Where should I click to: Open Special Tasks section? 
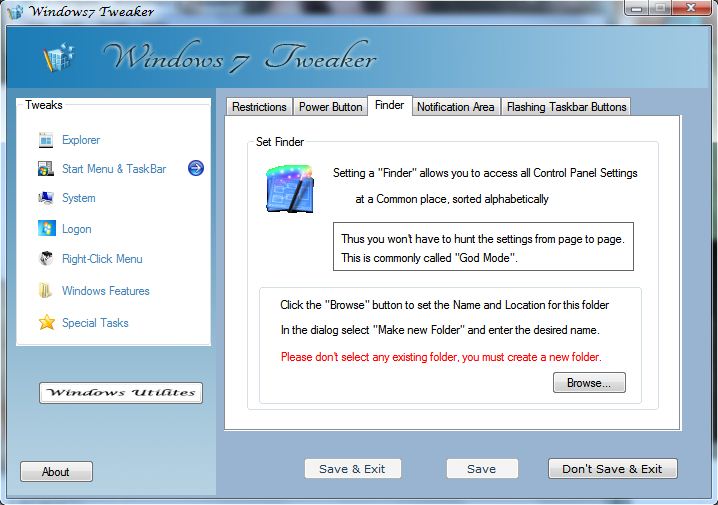[95, 323]
